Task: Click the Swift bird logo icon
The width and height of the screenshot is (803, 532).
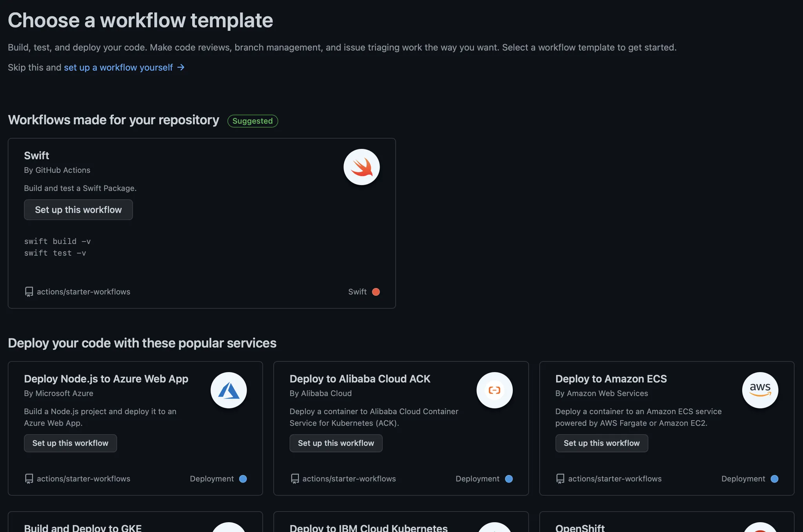Action: 362,167
